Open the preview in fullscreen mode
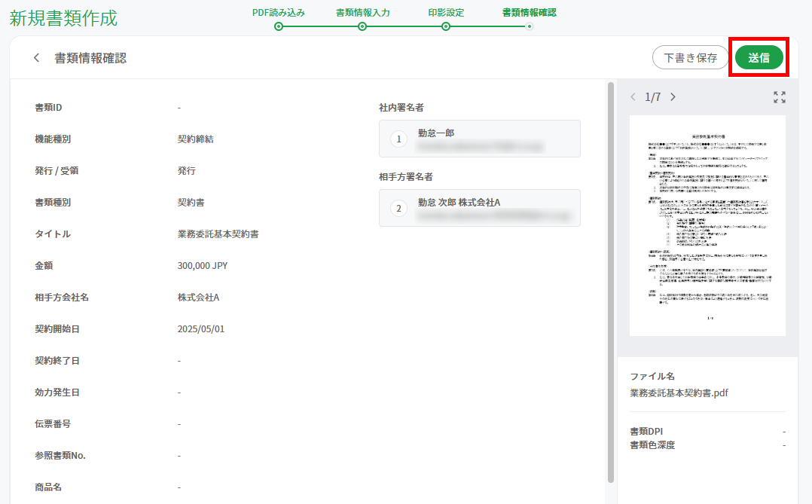This screenshot has height=504, width=812. (x=780, y=97)
